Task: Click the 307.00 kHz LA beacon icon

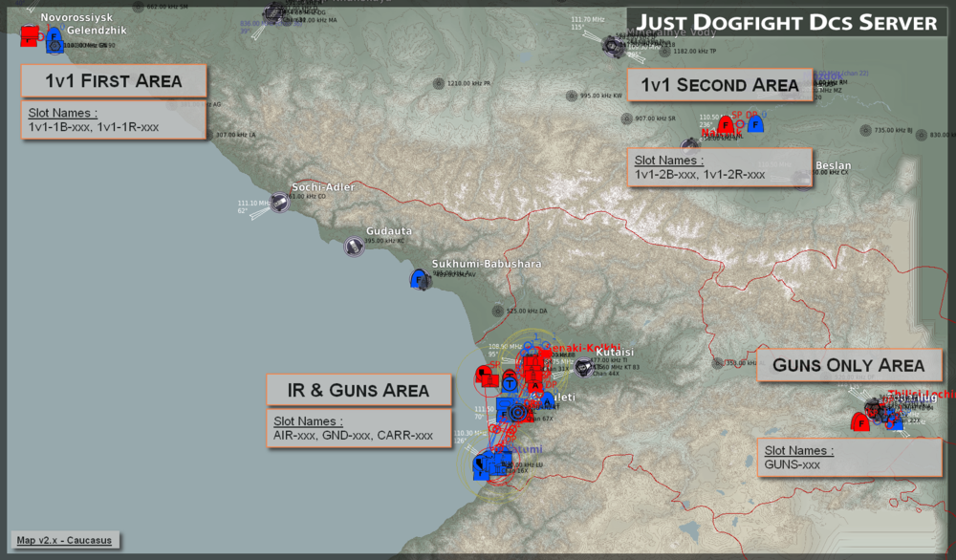Action: point(207,135)
